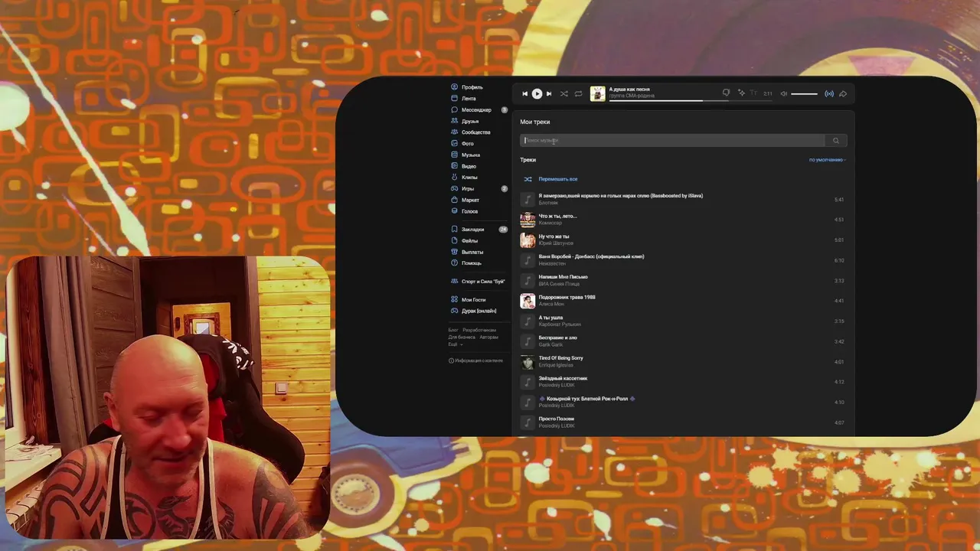The width and height of the screenshot is (980, 551).
Task: Expand the Ещё footer menu
Action: click(x=456, y=344)
